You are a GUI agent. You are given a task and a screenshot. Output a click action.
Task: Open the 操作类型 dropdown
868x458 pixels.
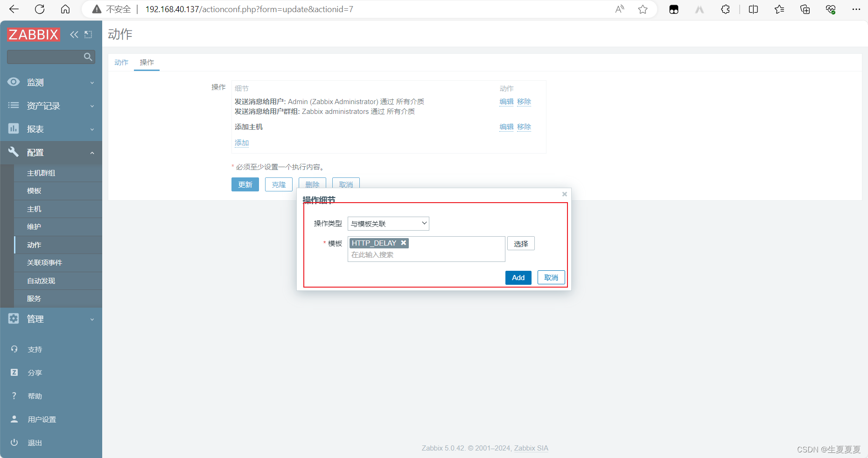(x=388, y=224)
